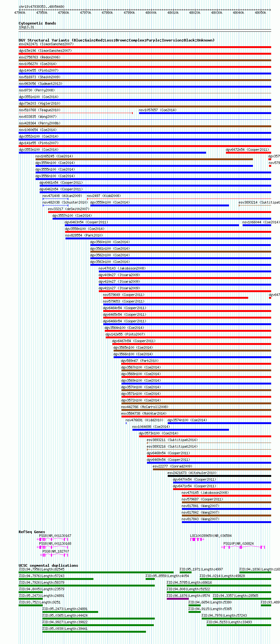This screenshot has width=280, height=644.
Task: Select nsv516973 (Shaikh2009) label
Action: [x=39, y=77]
